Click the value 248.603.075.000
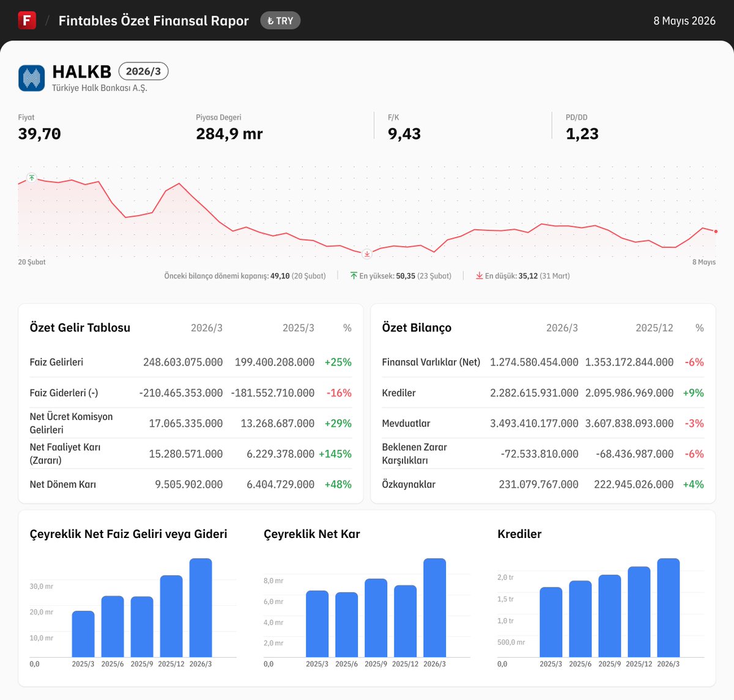 click(183, 362)
